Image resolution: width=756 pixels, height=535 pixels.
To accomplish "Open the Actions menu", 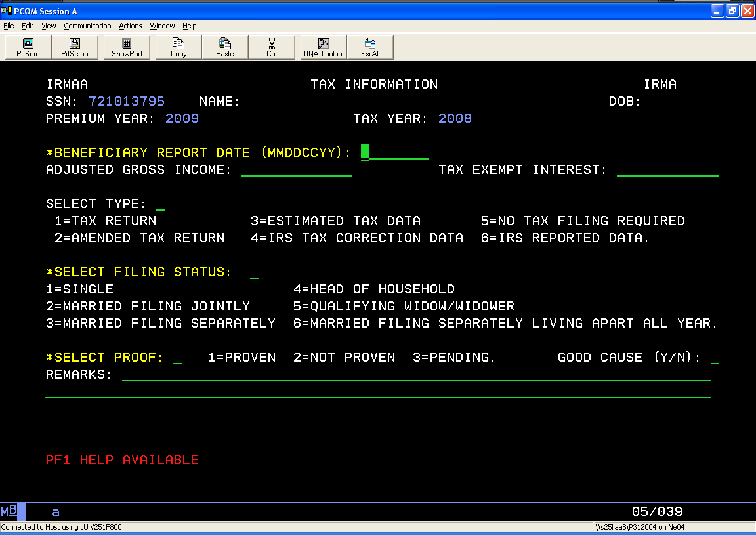I will pos(130,26).
